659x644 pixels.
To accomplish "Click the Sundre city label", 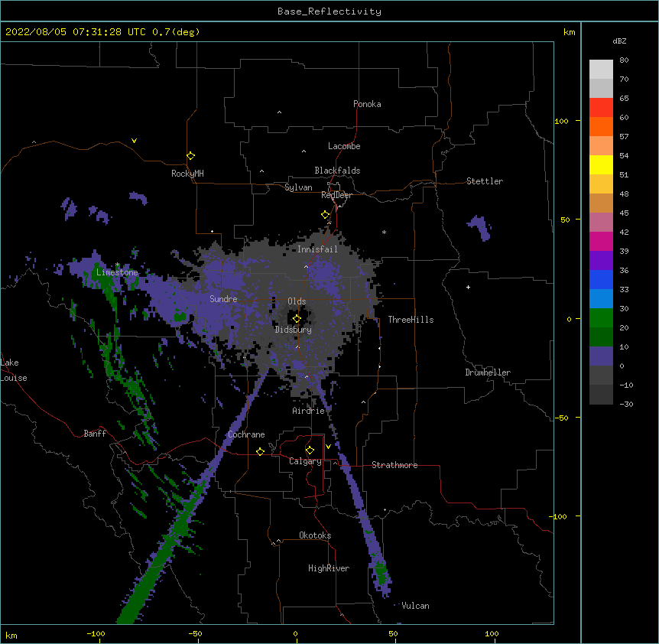I will (x=223, y=299).
